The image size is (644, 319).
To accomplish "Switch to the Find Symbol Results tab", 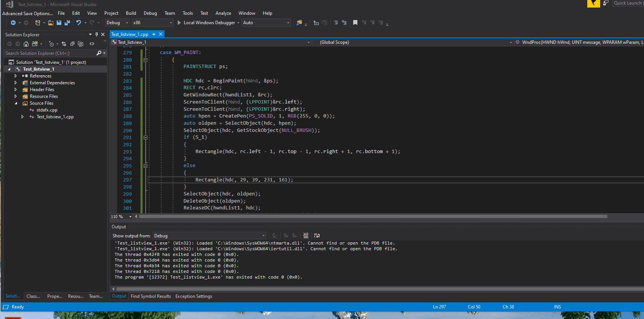I will [x=151, y=296].
